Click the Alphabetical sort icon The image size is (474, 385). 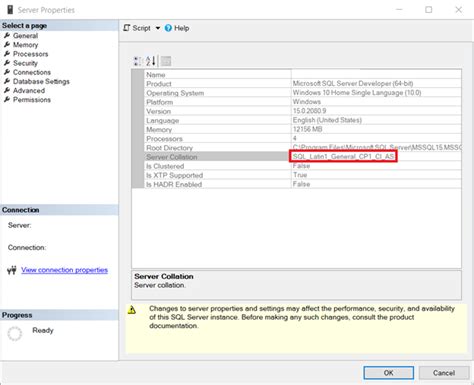click(151, 61)
